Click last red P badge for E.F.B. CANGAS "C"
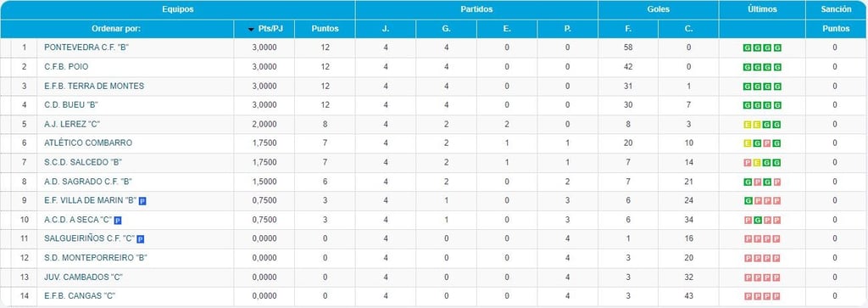 click(x=776, y=296)
